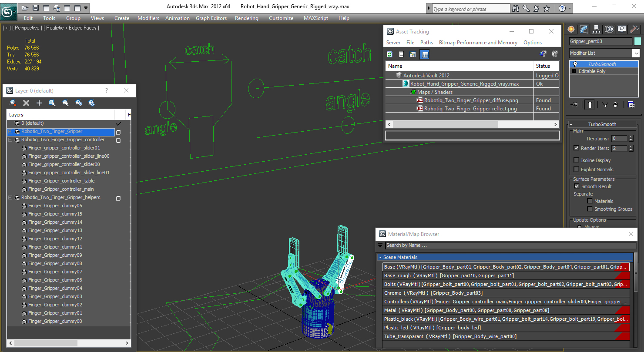The image size is (644, 352).
Task: Open the Hierarchy command panel tab
Action: point(597,29)
